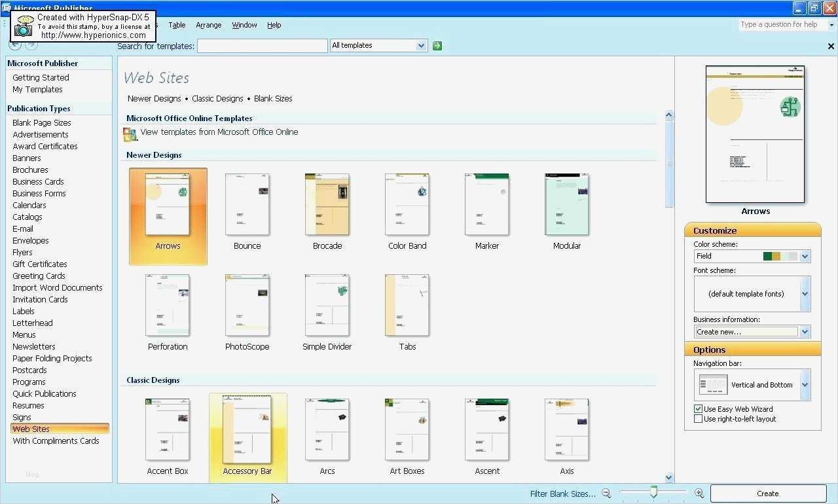Choose Greeting Cards in the sidebar

click(39, 276)
